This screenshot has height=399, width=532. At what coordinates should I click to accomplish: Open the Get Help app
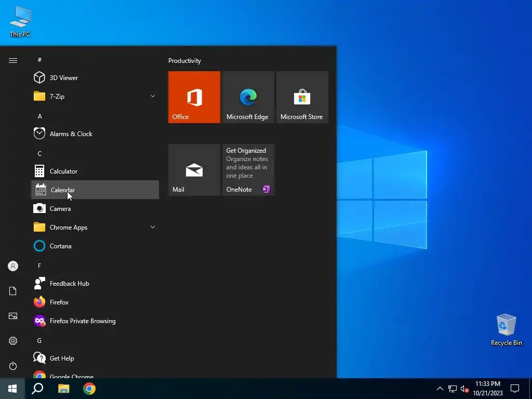pos(95,358)
